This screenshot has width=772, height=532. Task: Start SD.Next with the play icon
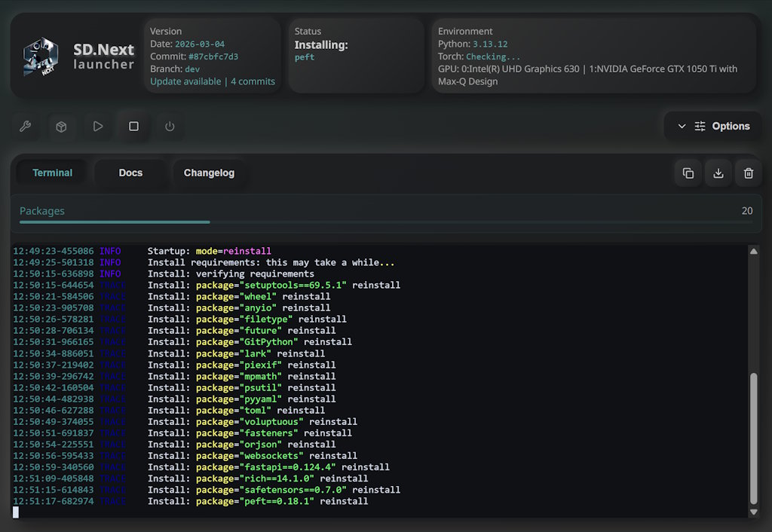coord(97,127)
